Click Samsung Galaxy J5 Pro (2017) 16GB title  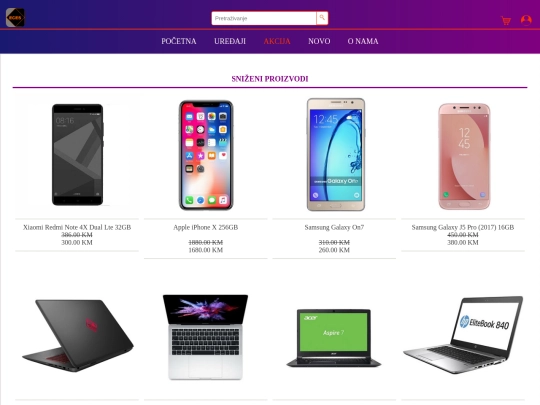click(463, 227)
